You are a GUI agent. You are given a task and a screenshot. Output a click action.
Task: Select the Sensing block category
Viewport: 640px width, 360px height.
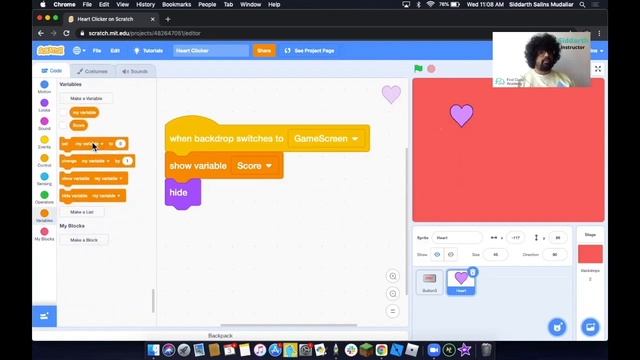(44, 179)
